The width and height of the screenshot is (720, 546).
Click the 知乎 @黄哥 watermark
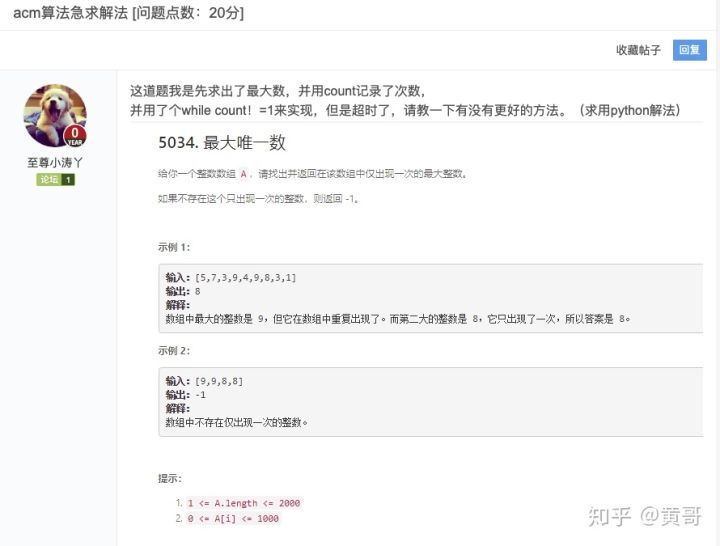pos(645,516)
